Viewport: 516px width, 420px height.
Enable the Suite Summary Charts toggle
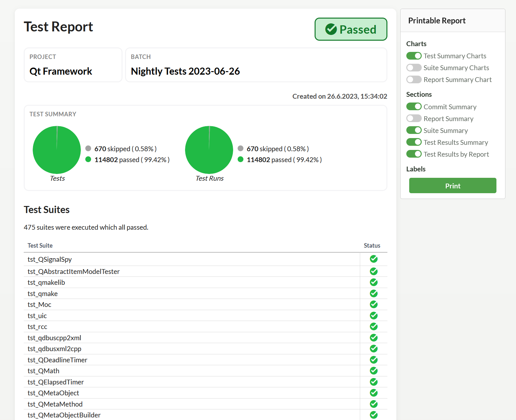414,68
